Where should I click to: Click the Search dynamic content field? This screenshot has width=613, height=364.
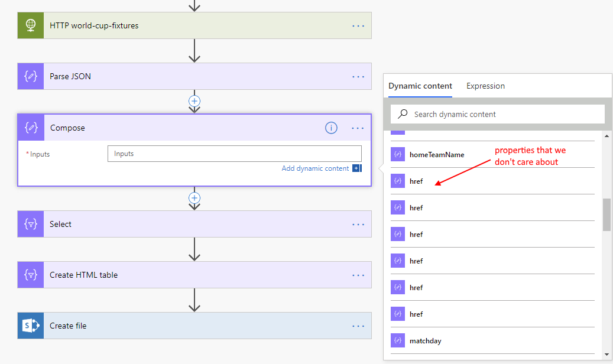[x=502, y=114]
